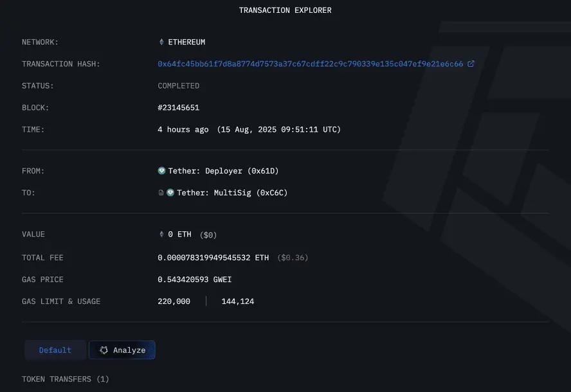Click the 0 ETH value amount
Image resolution: width=571 pixels, height=392 pixels.
pos(179,235)
